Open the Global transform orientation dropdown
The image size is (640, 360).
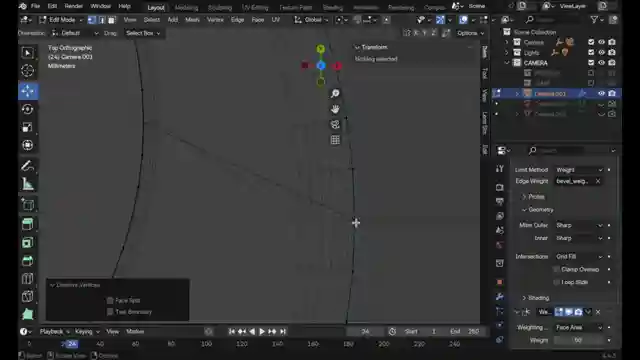(x=312, y=20)
